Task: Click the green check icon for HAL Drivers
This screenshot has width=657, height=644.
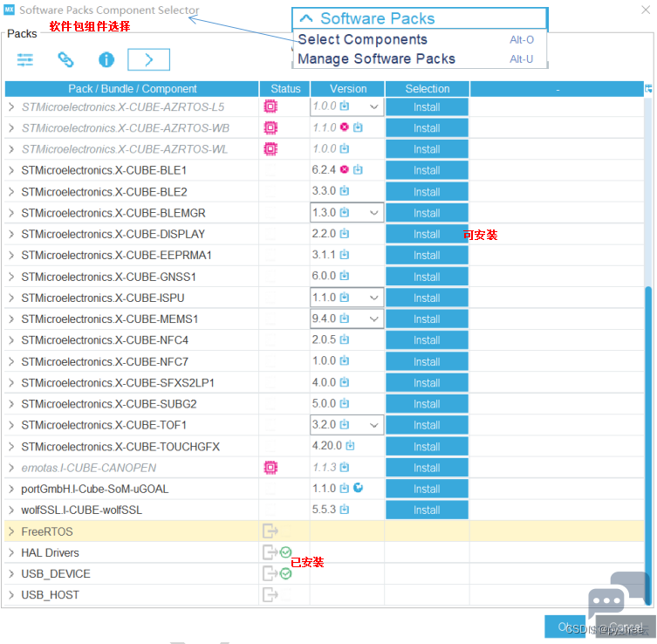Action: (x=286, y=552)
